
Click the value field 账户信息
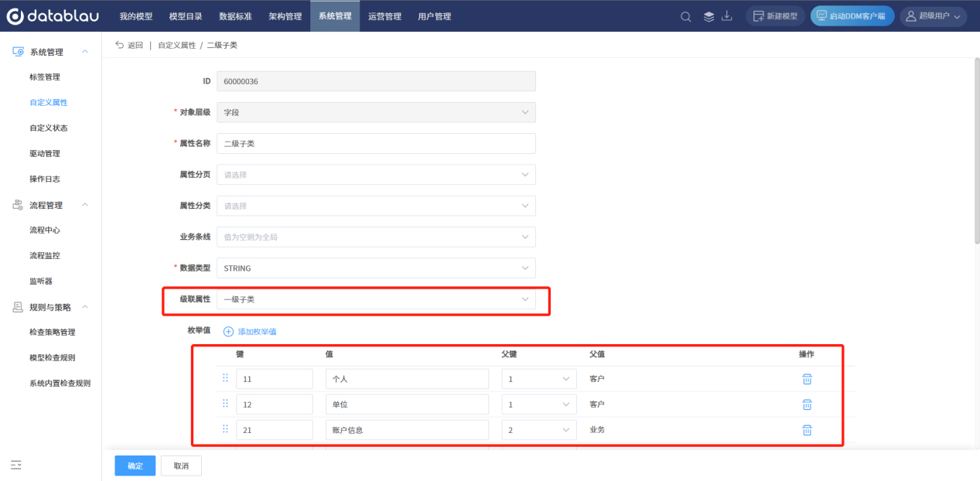click(x=408, y=430)
